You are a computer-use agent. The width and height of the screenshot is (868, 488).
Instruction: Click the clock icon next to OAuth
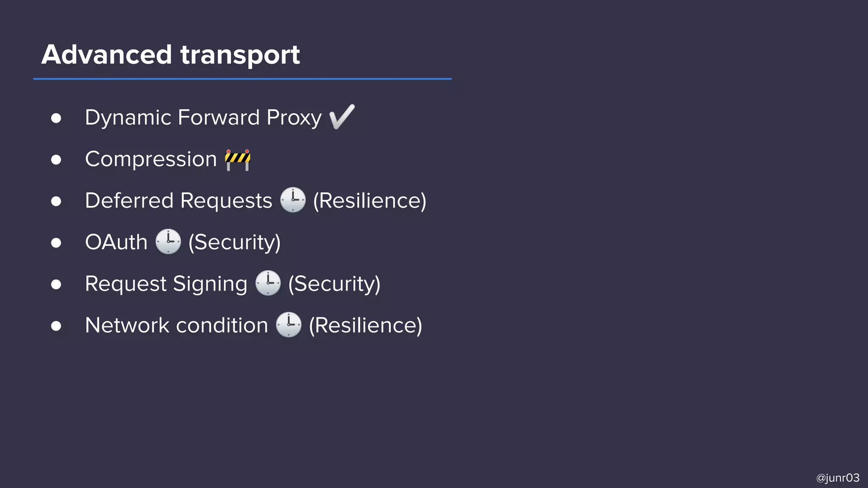168,241
